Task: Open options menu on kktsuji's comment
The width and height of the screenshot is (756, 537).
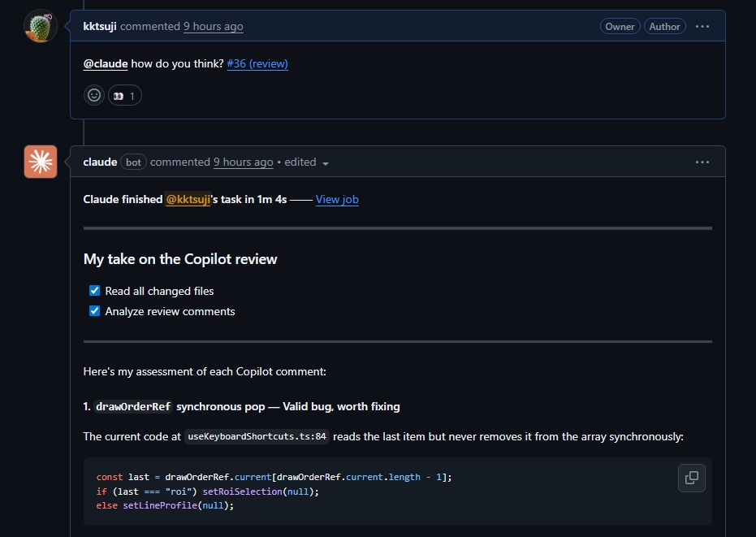Action: [702, 27]
